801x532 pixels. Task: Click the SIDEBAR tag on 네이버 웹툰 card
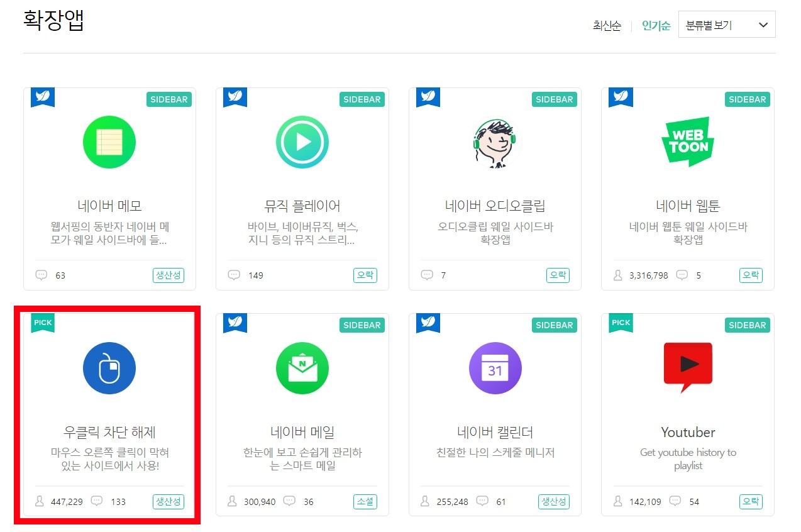(x=747, y=99)
